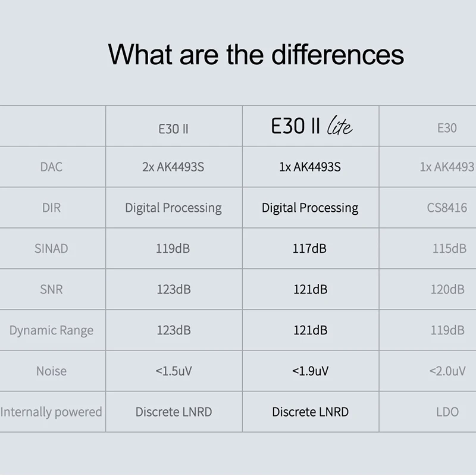The image size is (476, 476).
Task: Select the LDO cell
Action: pos(447,412)
